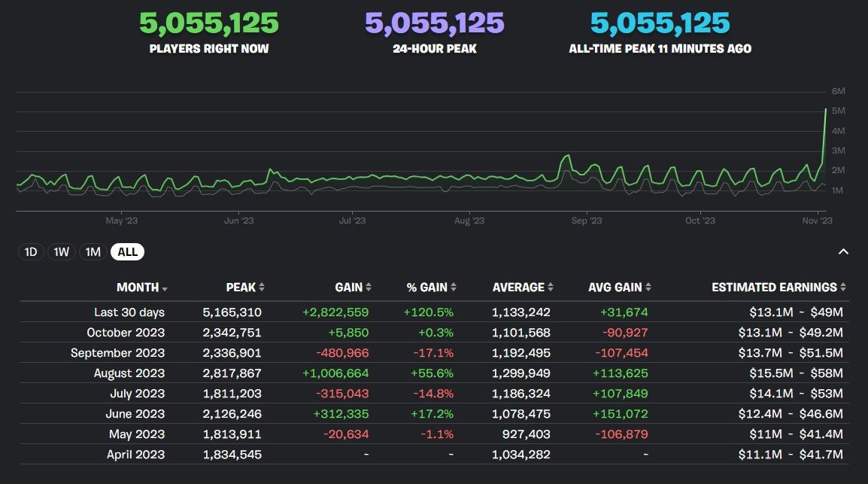Open the August 2023 row
Viewport: 868px width, 484px height.
(x=129, y=373)
